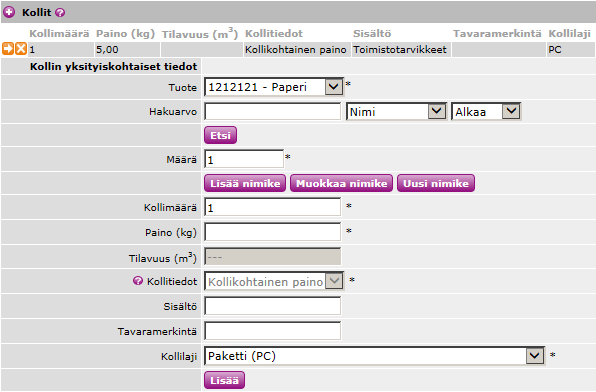Select the PC cell in the Kollilaji column
Image resolution: width=596 pixels, height=392 pixels.
[x=571, y=49]
